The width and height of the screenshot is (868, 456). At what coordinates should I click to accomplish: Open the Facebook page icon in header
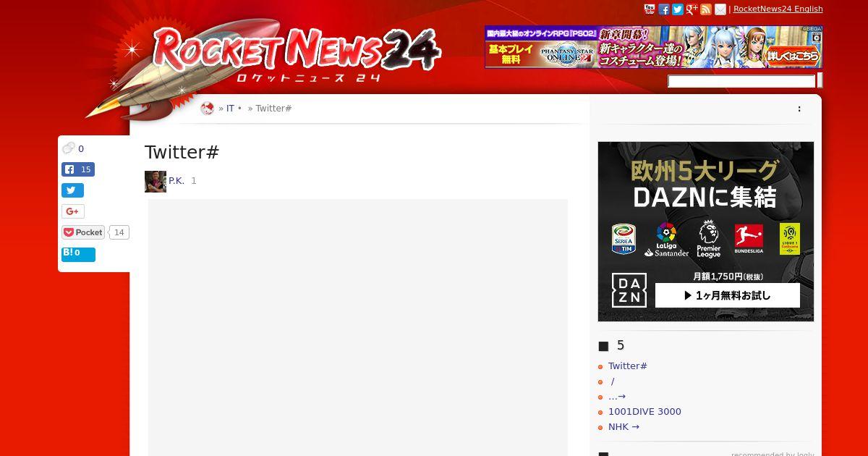(664, 9)
